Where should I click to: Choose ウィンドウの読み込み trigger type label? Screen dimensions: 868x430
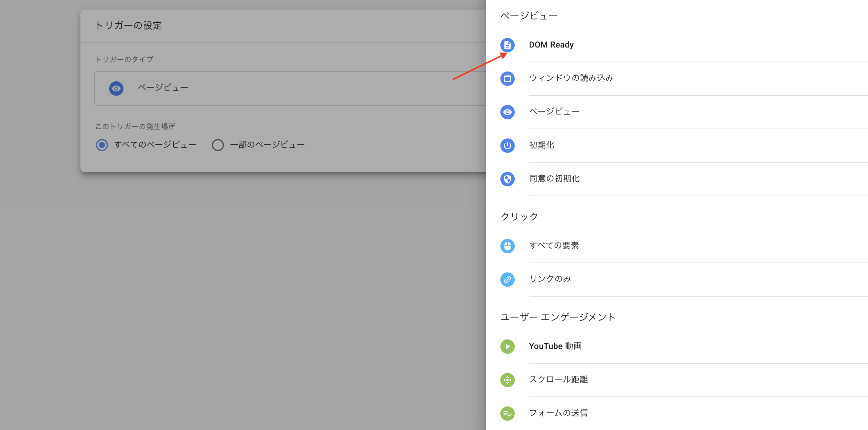point(571,78)
